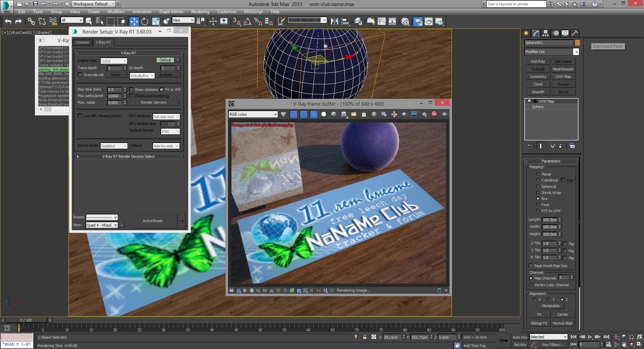Activate the Select Object tool
644x349 pixels.
[89, 21]
